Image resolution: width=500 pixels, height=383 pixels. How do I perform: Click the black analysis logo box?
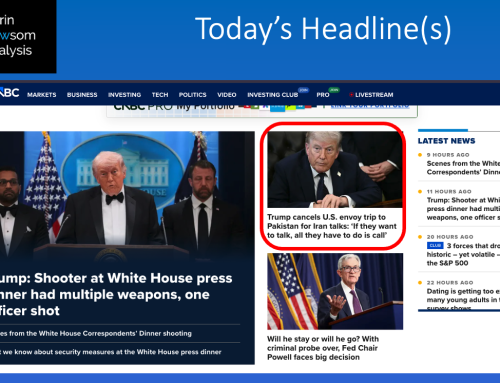tap(28, 36)
